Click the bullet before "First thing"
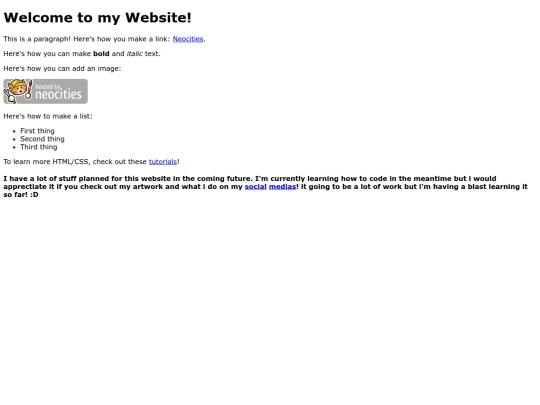540x405 pixels. click(14, 131)
